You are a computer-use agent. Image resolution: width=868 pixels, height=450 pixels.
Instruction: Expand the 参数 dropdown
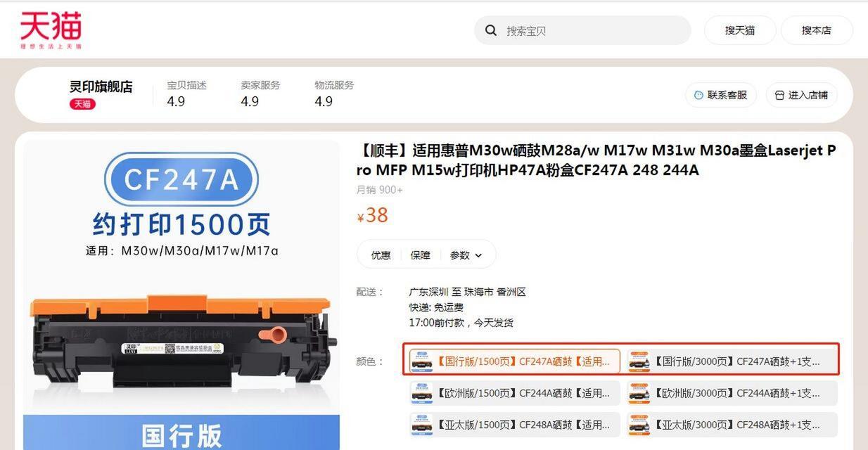(466, 255)
